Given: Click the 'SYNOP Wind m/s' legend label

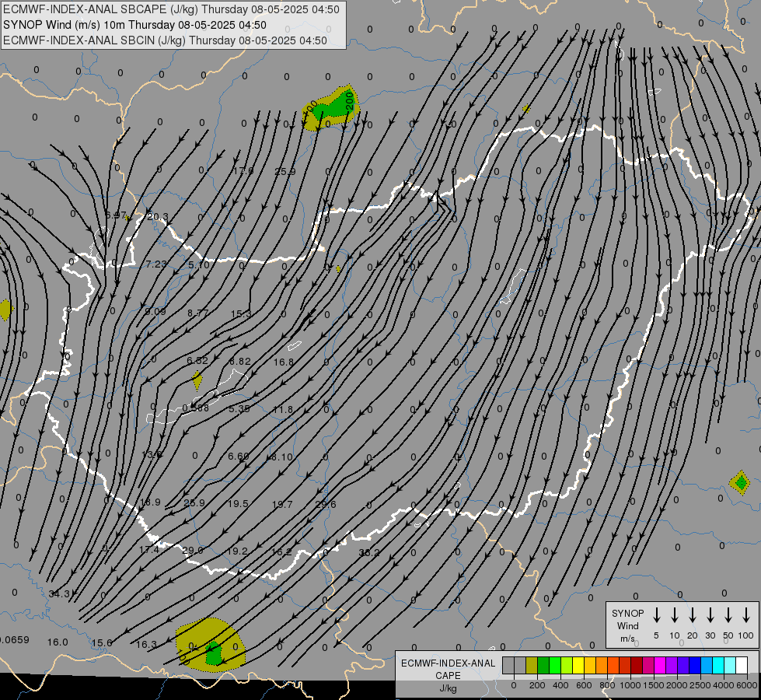Looking at the screenshot, I should click(627, 625).
